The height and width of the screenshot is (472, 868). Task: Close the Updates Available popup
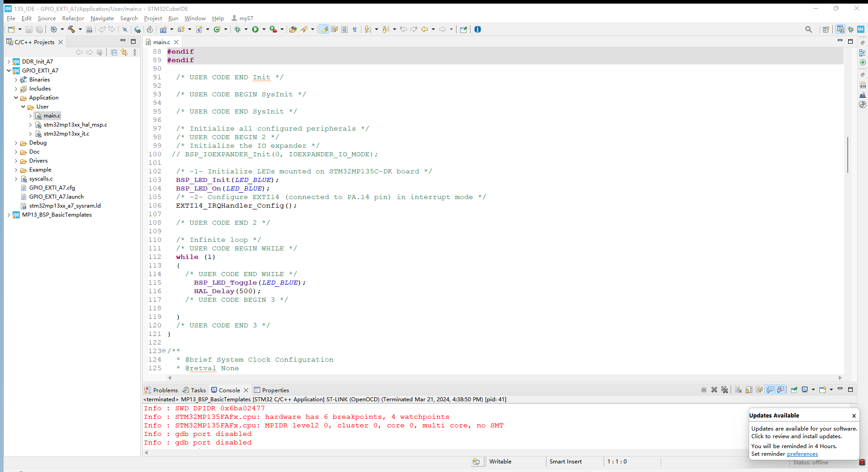[x=854, y=416]
